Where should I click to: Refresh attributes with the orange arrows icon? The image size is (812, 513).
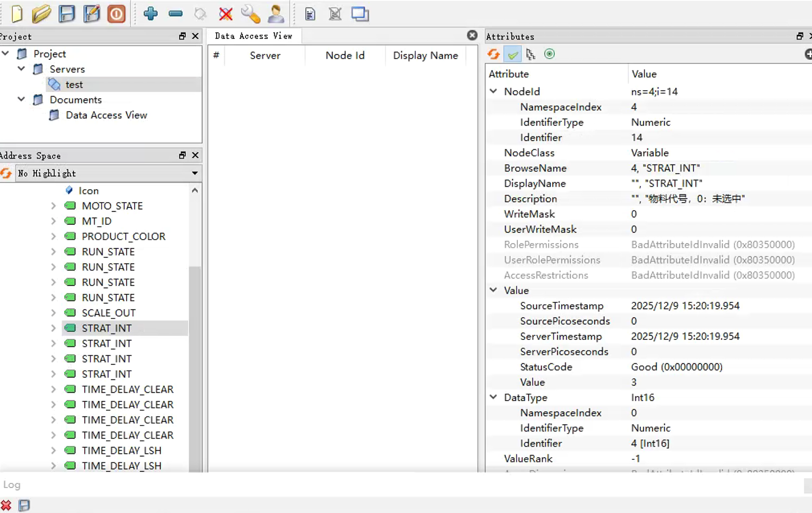494,54
